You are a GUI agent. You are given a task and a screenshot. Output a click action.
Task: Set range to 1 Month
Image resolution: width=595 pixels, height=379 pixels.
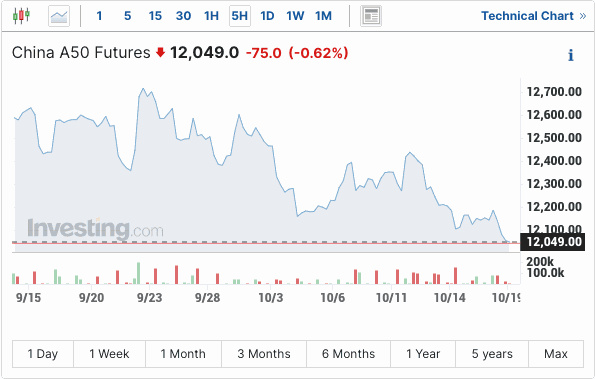tap(183, 354)
